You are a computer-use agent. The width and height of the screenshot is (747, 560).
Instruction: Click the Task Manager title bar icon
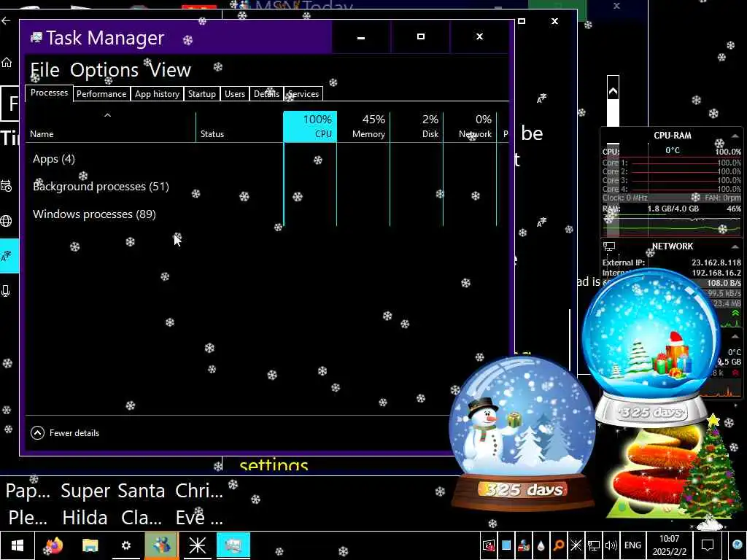pos(36,38)
